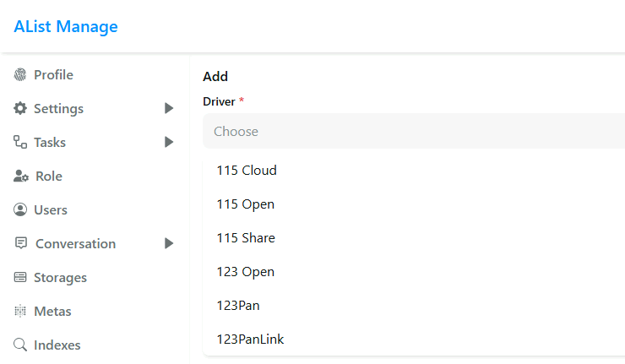The height and width of the screenshot is (364, 625).
Task: Click the Metas grid icon
Action: [20, 312]
